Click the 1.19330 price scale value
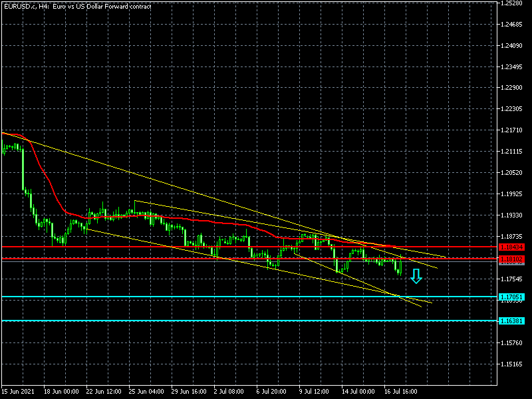Image resolution: width=532 pixels, height=399 pixels. 513,215
